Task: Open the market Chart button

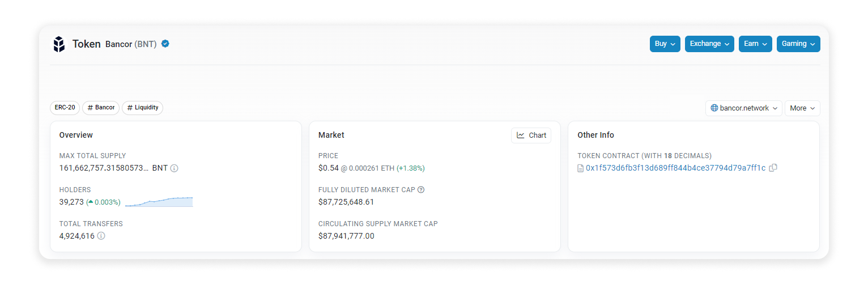Action: point(531,135)
